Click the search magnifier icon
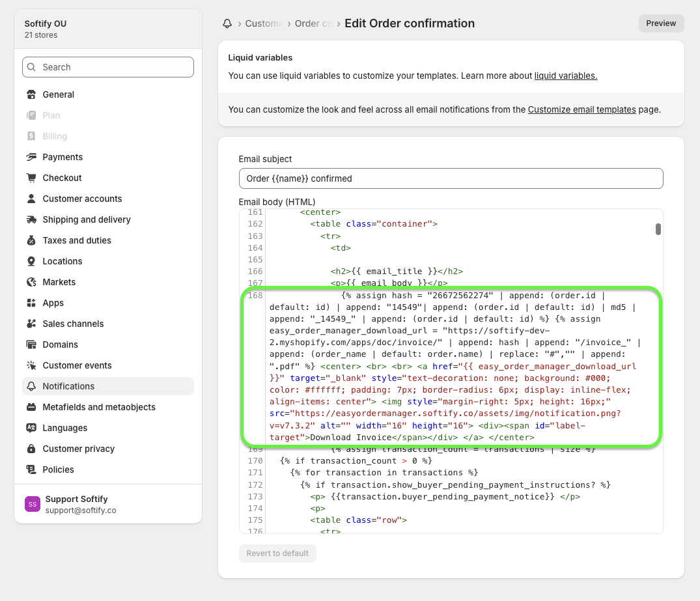Image resolution: width=700 pixels, height=601 pixels. (x=31, y=67)
